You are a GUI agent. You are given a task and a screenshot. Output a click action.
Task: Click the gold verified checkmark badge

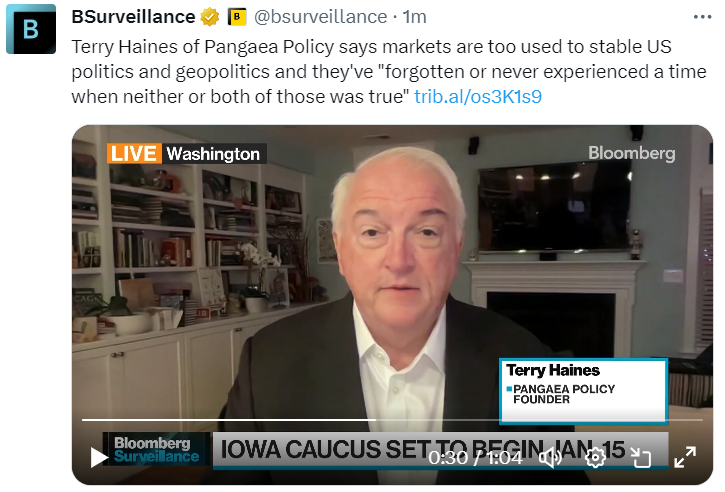pyautogui.click(x=209, y=17)
